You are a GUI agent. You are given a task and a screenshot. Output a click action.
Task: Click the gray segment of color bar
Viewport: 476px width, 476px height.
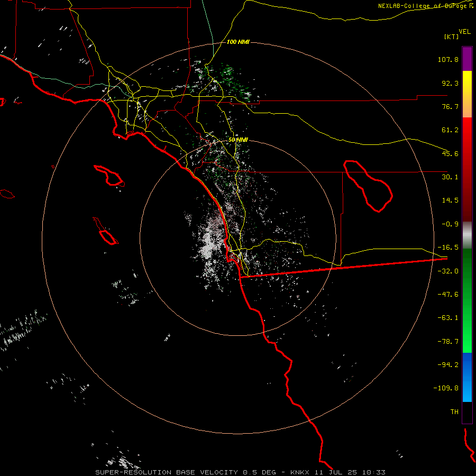click(x=467, y=235)
